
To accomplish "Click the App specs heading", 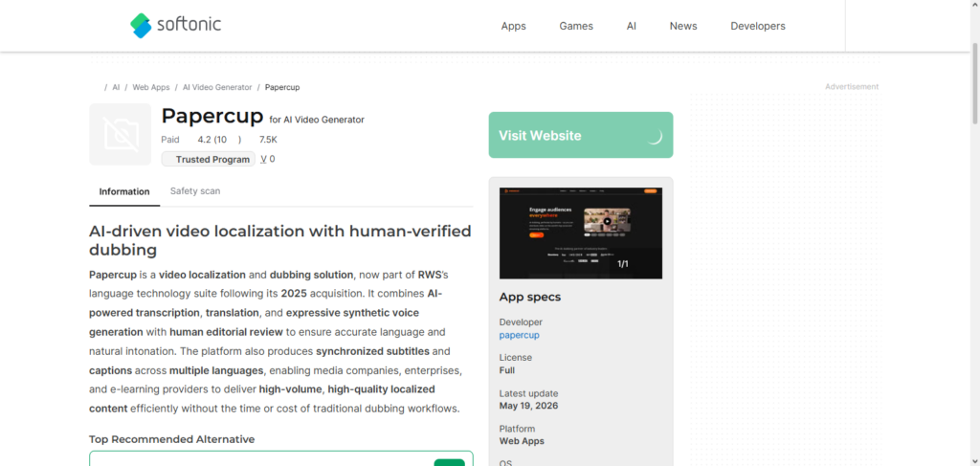I will point(530,298).
